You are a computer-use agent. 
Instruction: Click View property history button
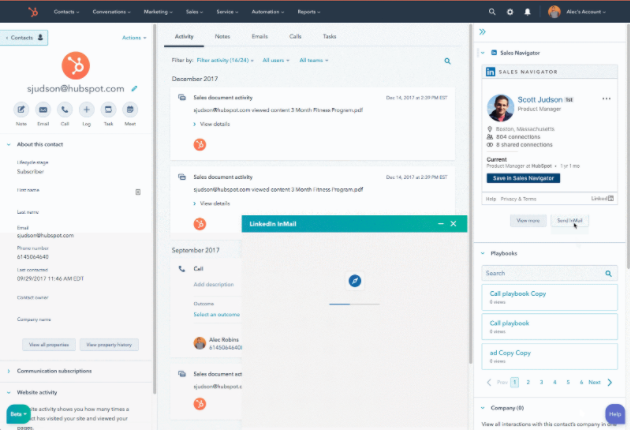[109, 345]
